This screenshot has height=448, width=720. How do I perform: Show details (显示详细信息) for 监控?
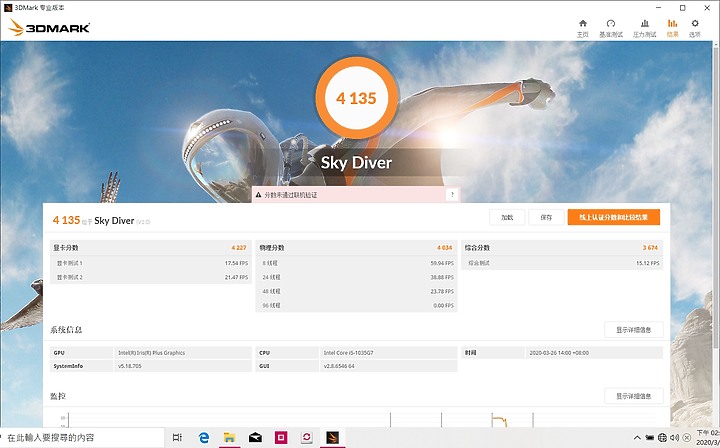pos(634,396)
